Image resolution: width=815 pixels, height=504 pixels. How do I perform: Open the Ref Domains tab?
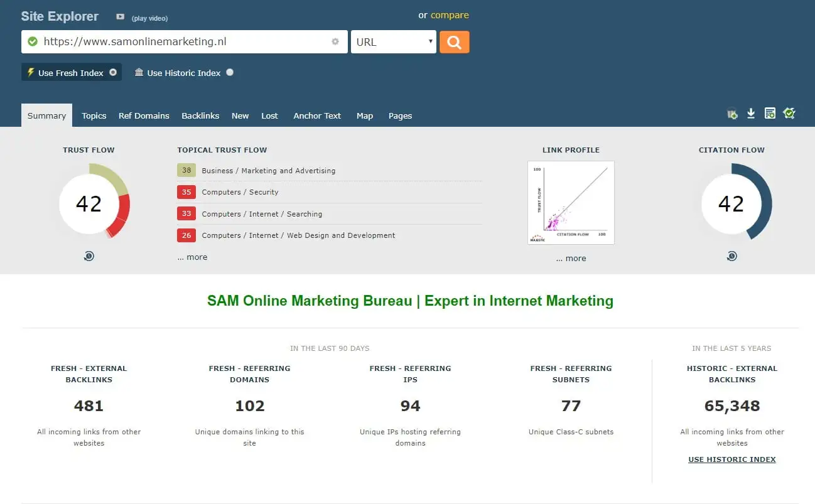click(x=144, y=115)
